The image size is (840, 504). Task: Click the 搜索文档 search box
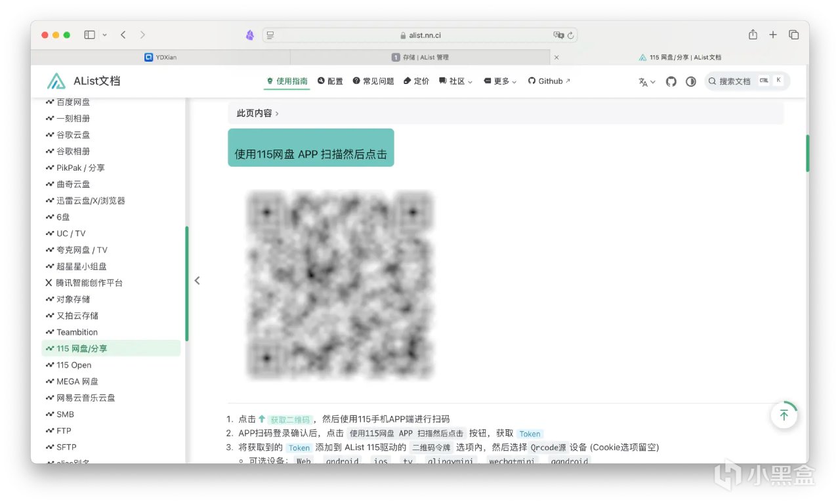tap(747, 81)
